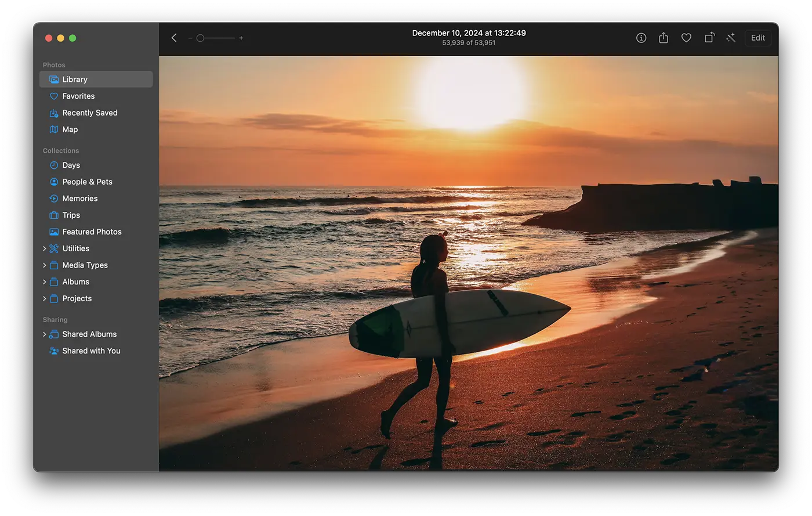
Task: Click the Utilities tools icon
Action: click(54, 248)
